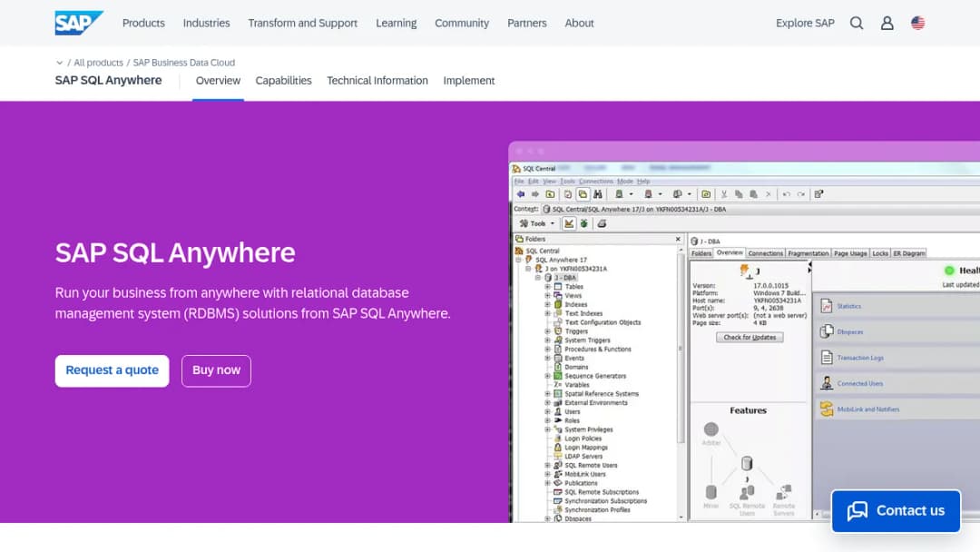Collapse the J - DBA tree node
The image size is (980, 552).
coord(537,278)
